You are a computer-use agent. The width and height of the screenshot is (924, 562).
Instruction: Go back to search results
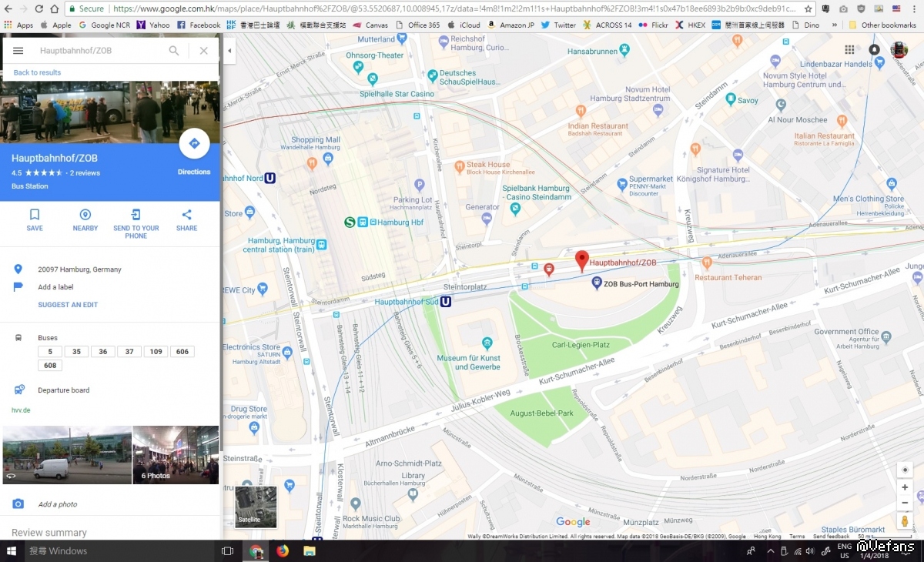tap(37, 72)
